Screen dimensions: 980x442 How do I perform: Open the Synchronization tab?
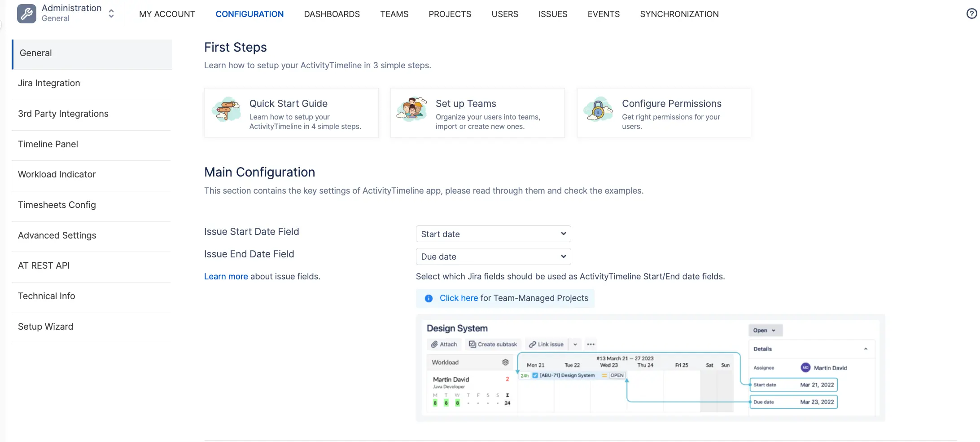click(679, 14)
